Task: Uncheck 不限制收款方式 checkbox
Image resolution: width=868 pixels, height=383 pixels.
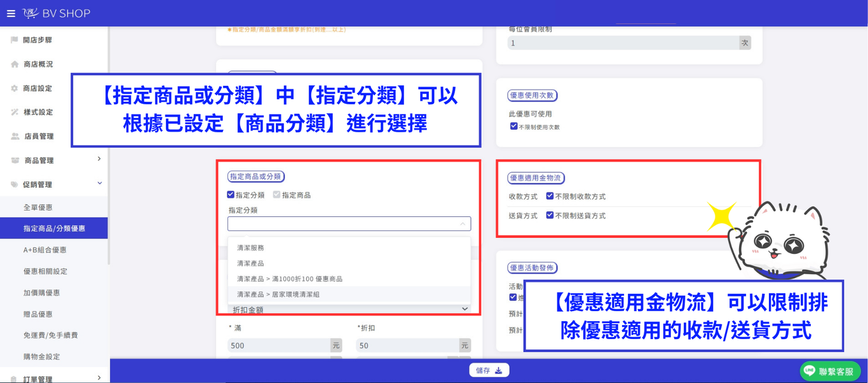Action: pos(550,196)
